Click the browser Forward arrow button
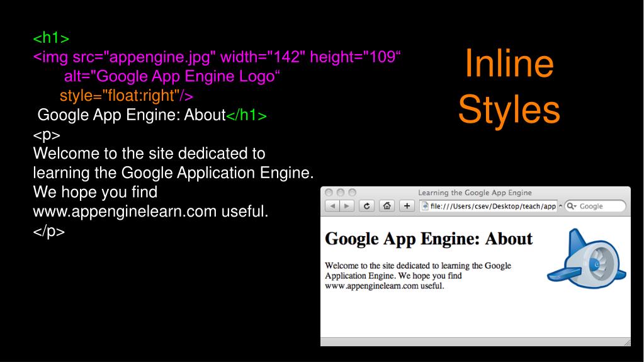Image resolution: width=644 pixels, height=362 pixels. point(347,206)
